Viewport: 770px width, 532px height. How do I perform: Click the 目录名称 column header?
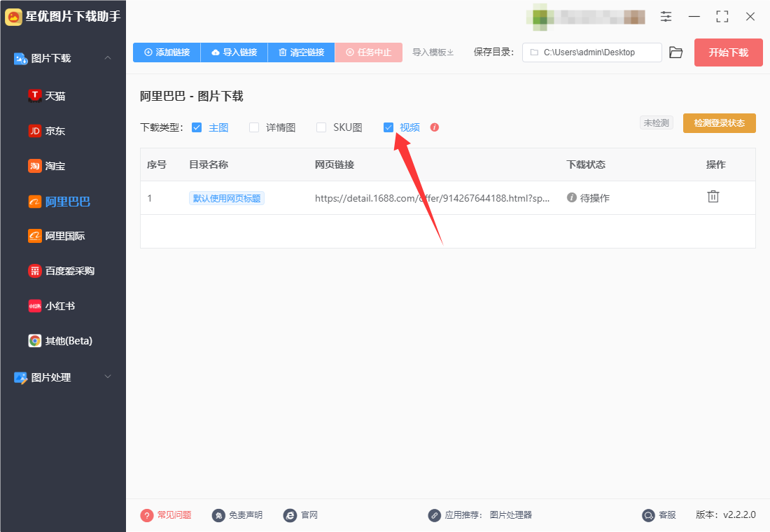[209, 164]
